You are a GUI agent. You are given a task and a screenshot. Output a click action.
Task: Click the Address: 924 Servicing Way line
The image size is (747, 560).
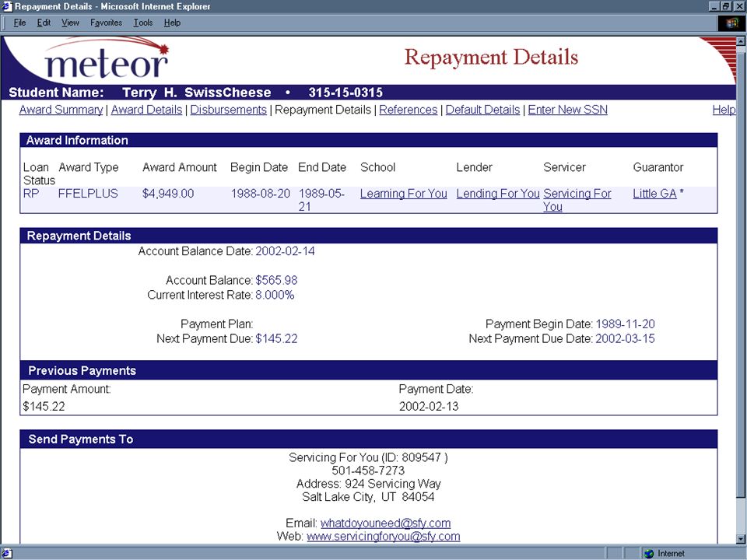(x=368, y=484)
